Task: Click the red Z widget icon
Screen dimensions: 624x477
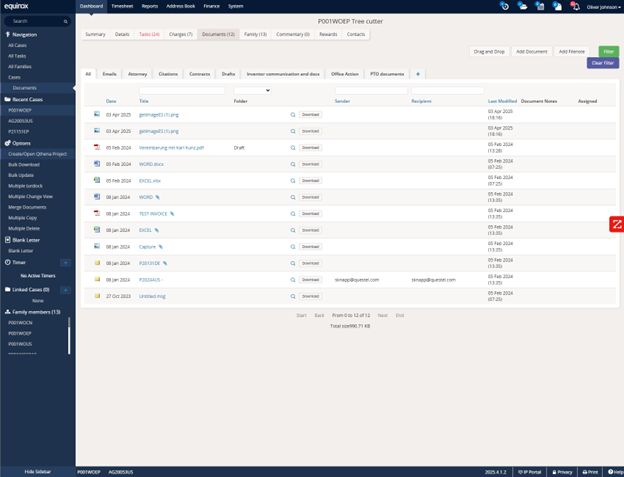Action: point(616,224)
